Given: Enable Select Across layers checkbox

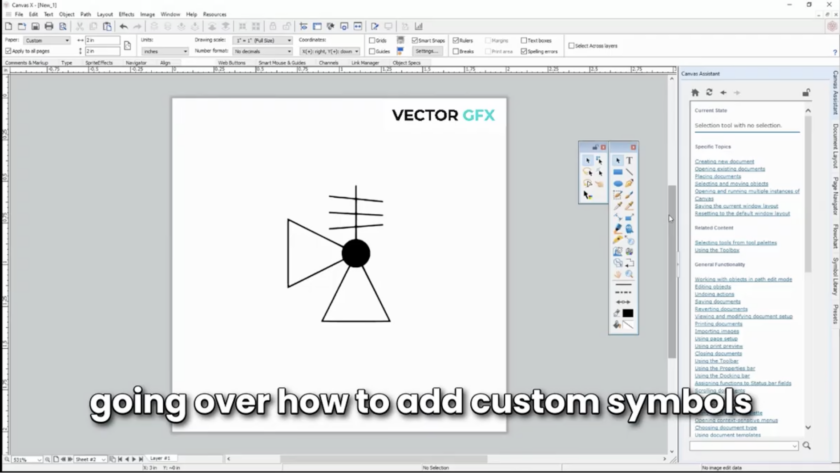Looking at the screenshot, I should (x=571, y=46).
